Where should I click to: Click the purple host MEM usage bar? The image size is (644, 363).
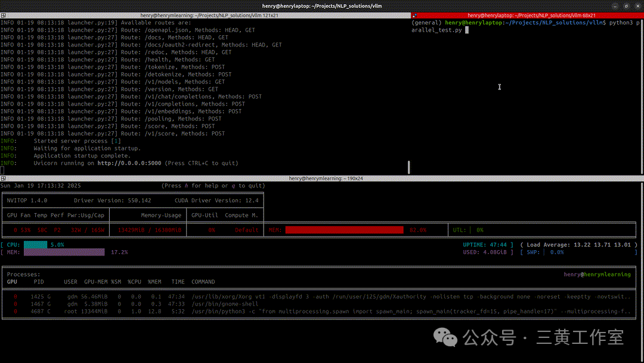pyautogui.click(x=64, y=252)
